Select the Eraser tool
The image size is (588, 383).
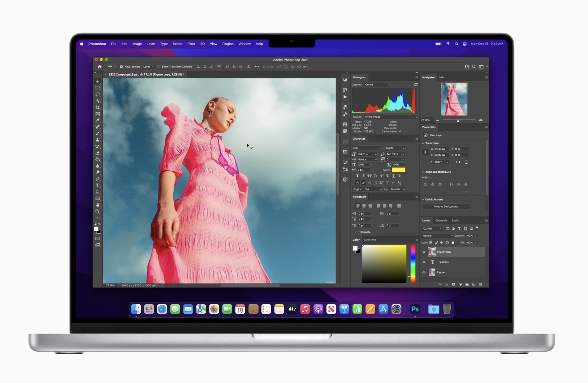click(98, 153)
